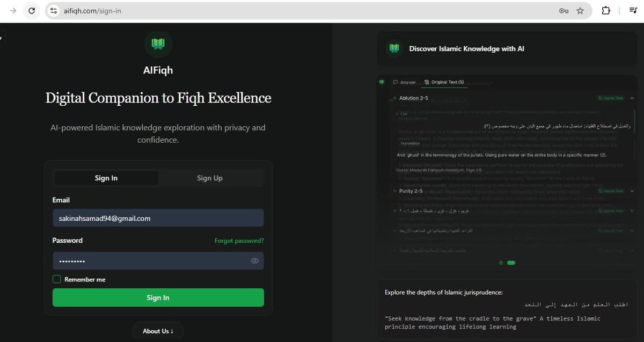Select the first carousel dot indicator
Viewport: 644px width, 342px height.
click(x=501, y=263)
